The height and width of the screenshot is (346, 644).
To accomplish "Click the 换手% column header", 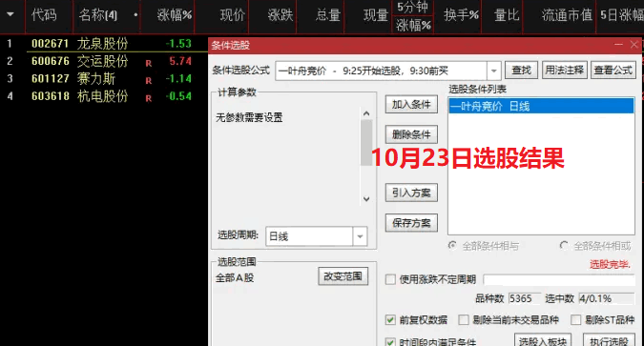I will (x=461, y=15).
